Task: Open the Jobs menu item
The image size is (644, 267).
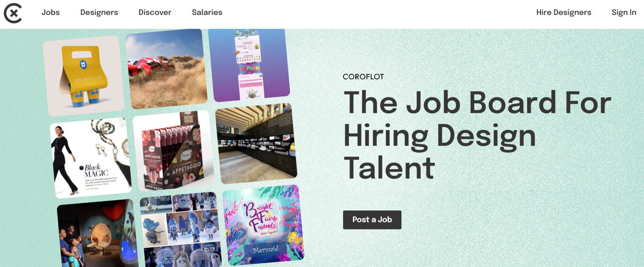Action: [50, 12]
